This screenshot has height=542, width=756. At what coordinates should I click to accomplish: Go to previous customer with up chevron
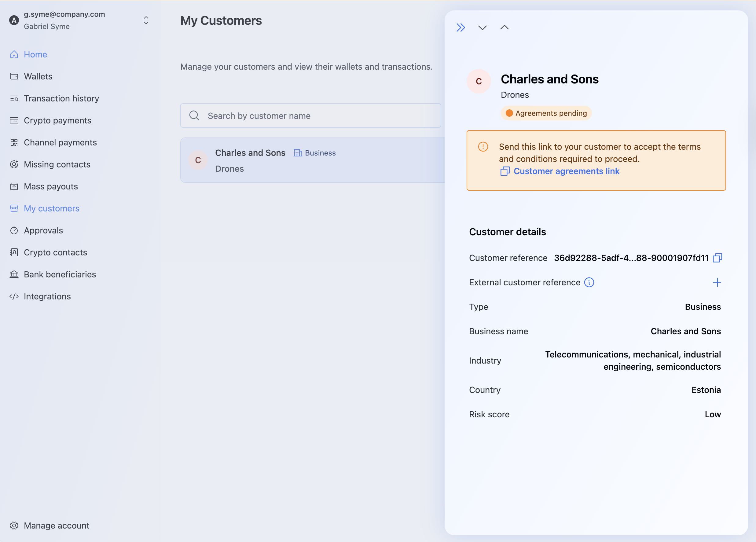coord(504,27)
